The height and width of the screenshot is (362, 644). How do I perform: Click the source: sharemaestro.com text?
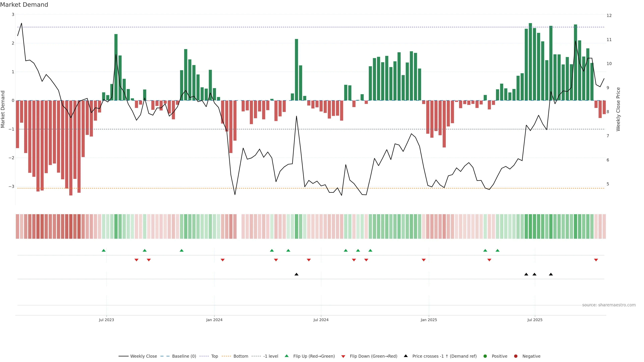tap(609, 305)
